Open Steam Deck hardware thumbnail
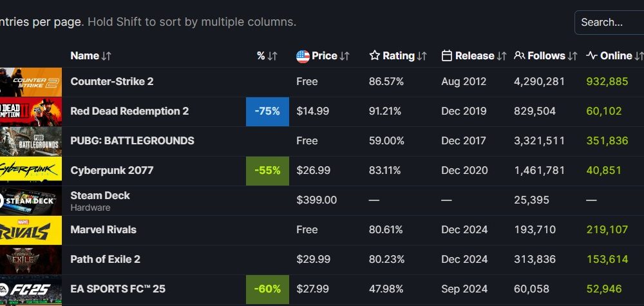 coord(31,201)
